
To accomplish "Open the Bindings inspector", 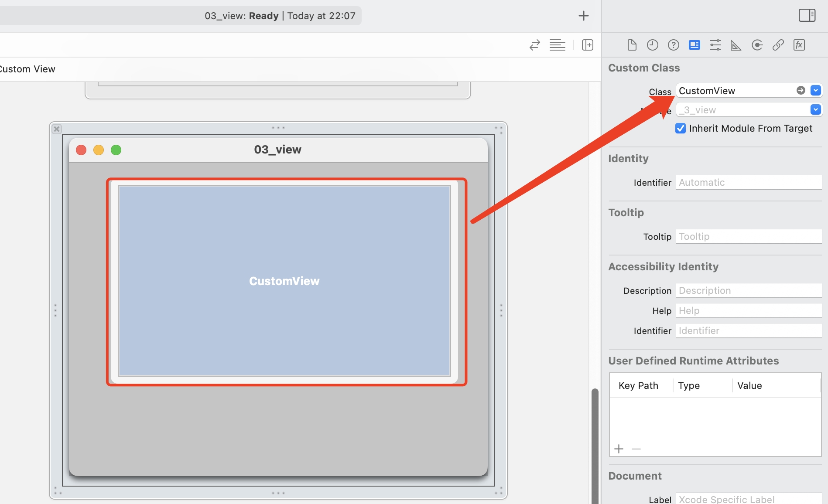I will [778, 45].
